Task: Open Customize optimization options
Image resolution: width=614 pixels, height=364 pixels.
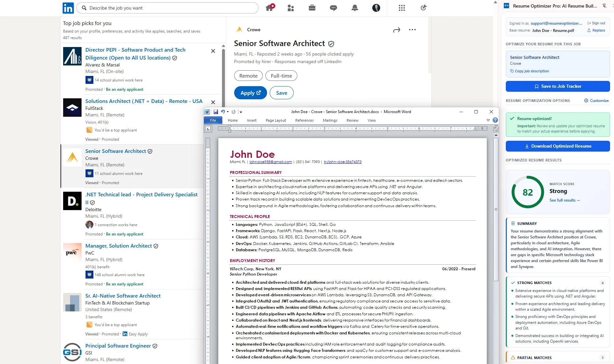Action: point(596,101)
